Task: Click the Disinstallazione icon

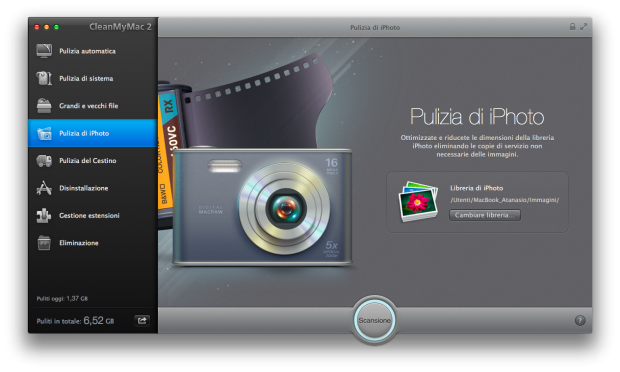Action: tap(44, 188)
